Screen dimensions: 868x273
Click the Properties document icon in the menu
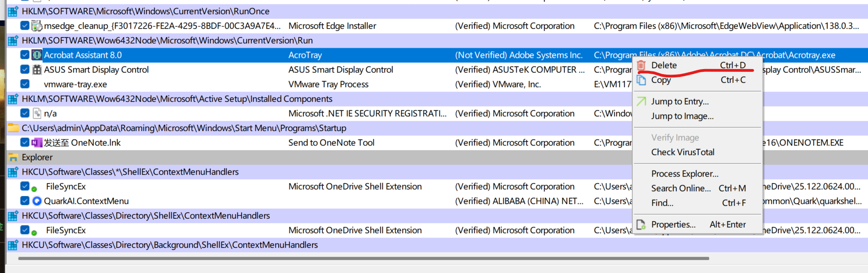coord(641,225)
